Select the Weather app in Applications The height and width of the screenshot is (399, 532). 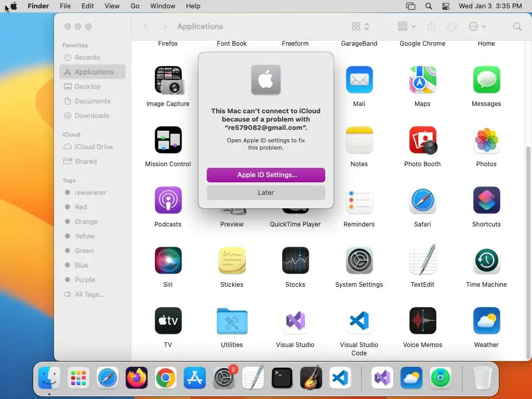[x=486, y=321]
